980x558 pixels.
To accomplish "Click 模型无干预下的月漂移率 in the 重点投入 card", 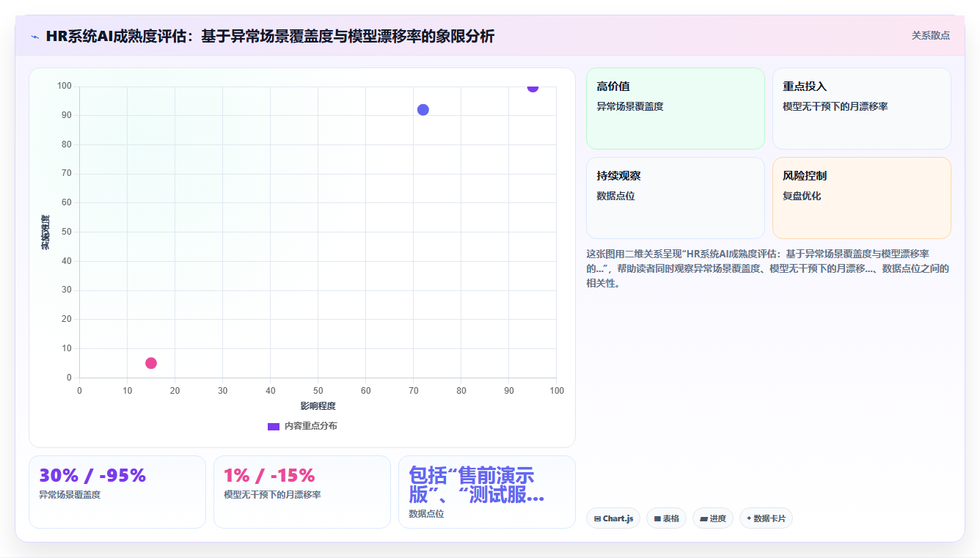I will point(835,106).
